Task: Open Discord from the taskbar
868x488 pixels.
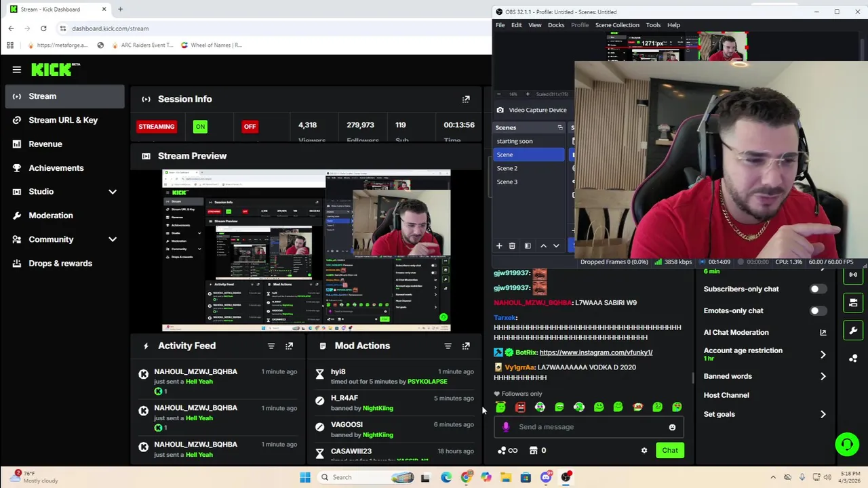Action: 546,477
